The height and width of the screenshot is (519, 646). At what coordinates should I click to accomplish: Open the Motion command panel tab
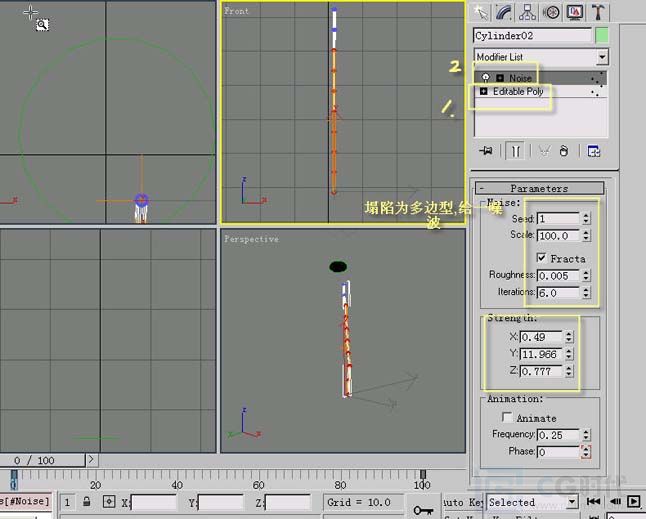(551, 12)
